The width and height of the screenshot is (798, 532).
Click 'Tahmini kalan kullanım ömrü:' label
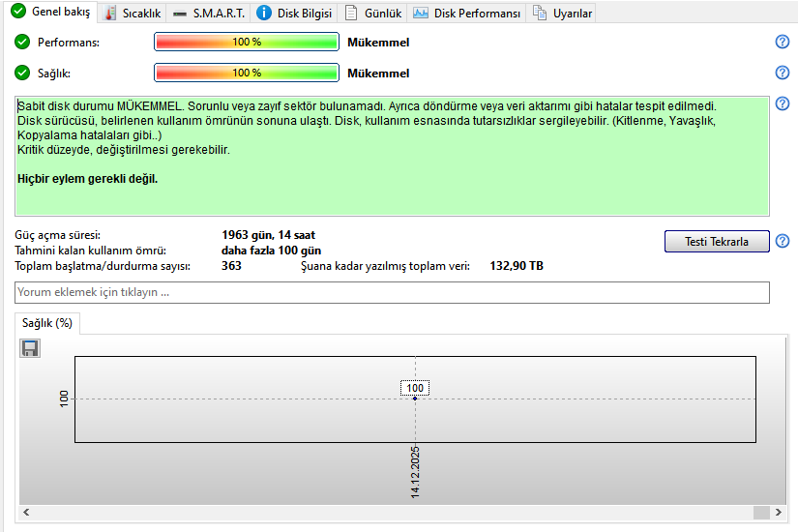click(x=91, y=251)
